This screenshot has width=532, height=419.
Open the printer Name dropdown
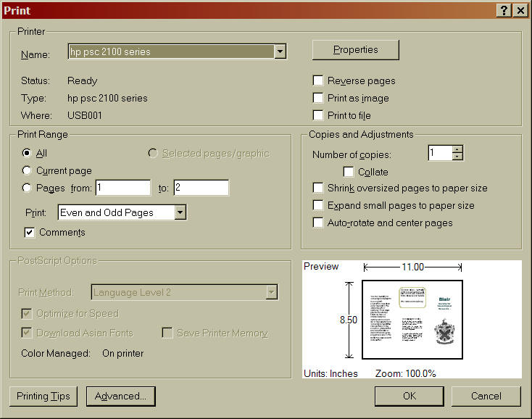coord(280,51)
